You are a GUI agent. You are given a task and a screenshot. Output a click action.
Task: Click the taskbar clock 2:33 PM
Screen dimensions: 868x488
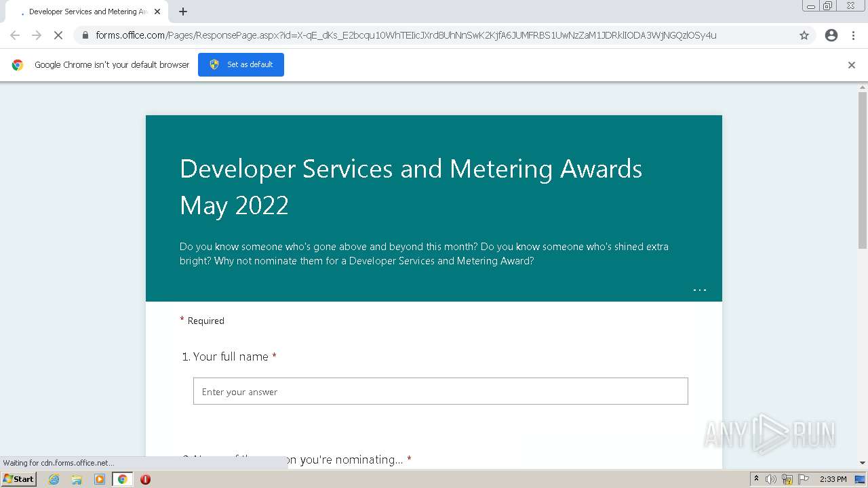coord(833,479)
